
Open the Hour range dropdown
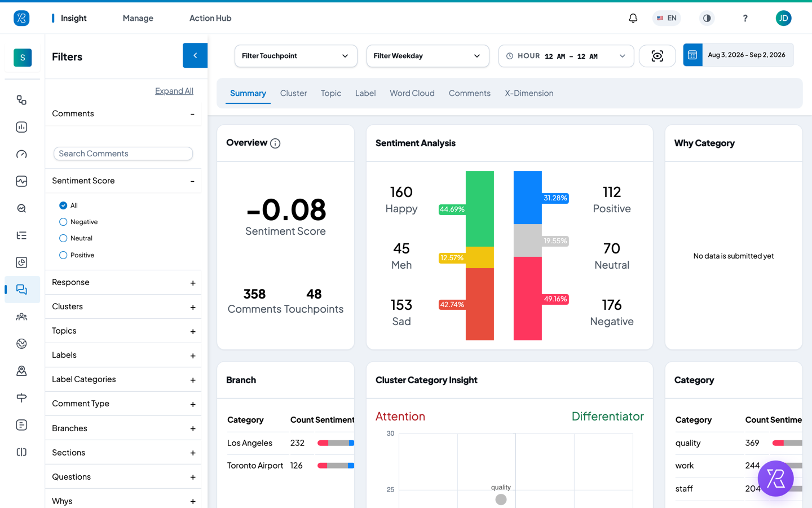[x=566, y=56]
